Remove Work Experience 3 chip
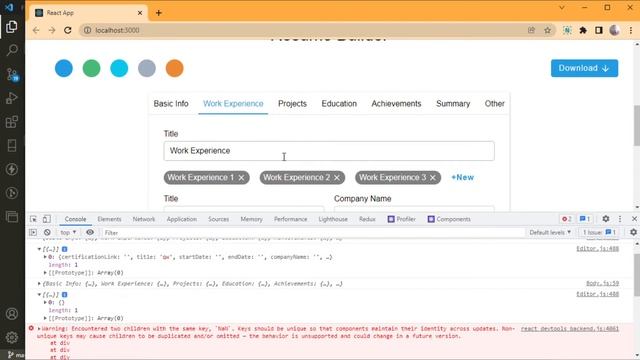This screenshot has width=640, height=360. pos(433,178)
